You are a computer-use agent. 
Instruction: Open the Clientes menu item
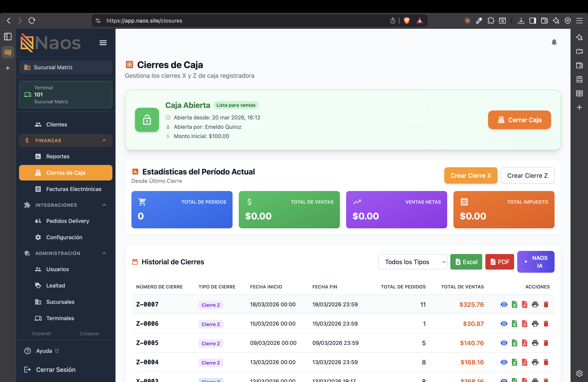point(66,124)
